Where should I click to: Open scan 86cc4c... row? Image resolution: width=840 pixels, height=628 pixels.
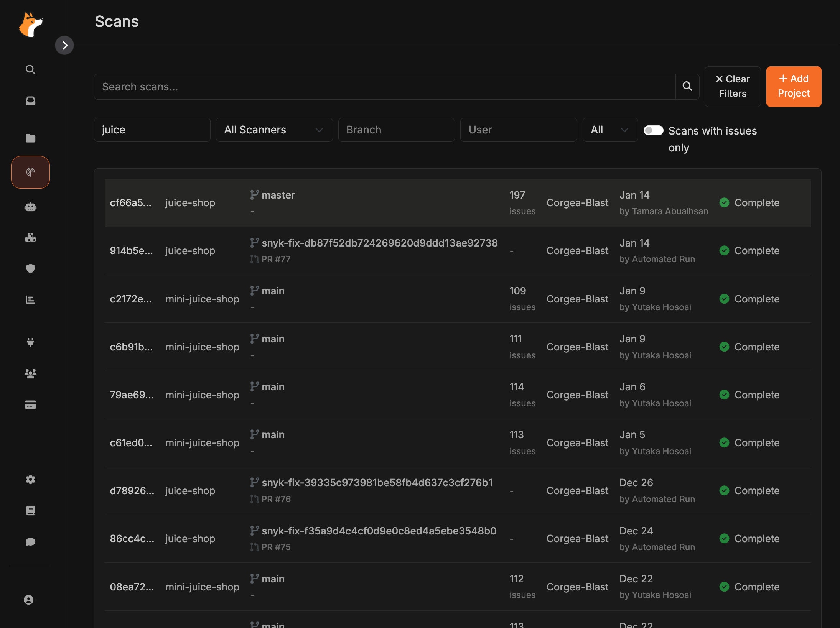458,539
